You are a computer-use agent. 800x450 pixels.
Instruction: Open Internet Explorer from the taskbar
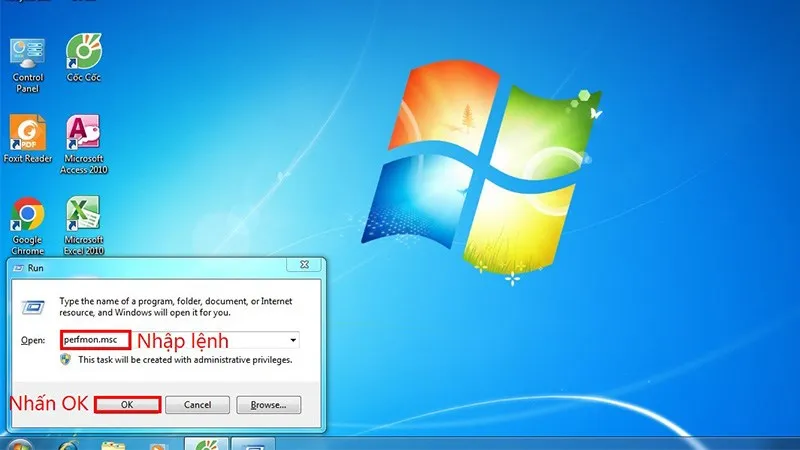[68, 443]
